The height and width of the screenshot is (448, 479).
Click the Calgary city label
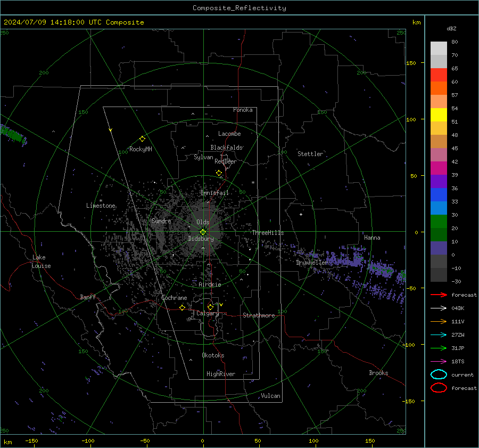click(x=208, y=313)
